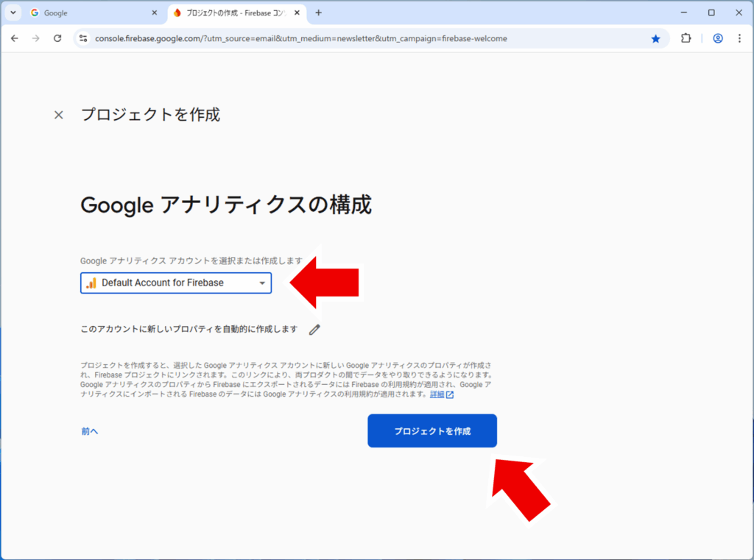Click the Google アナリティクスの構成 heading
This screenshot has height=560, width=754.
pos(226,205)
